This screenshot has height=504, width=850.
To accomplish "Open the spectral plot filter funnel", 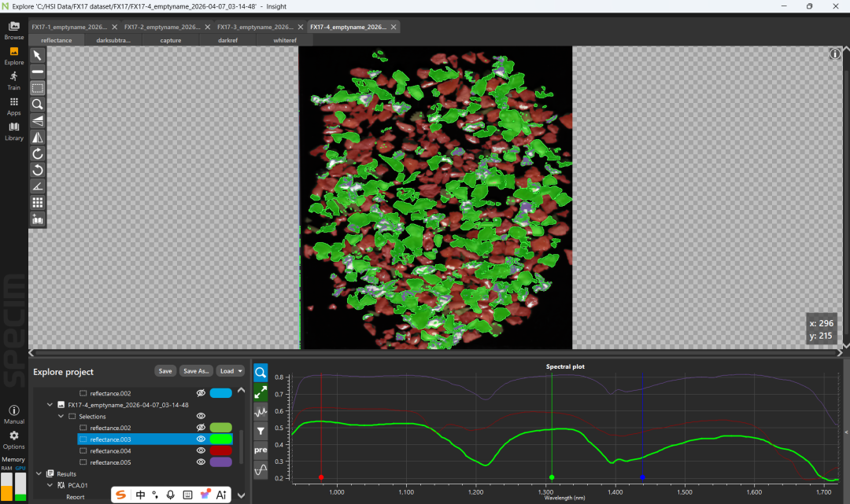I will 261,431.
